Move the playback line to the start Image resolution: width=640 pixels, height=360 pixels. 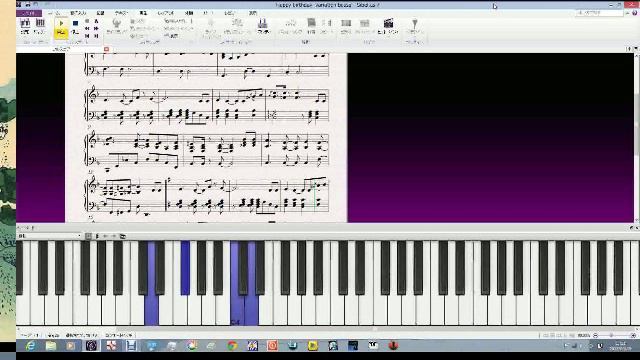[87, 36]
